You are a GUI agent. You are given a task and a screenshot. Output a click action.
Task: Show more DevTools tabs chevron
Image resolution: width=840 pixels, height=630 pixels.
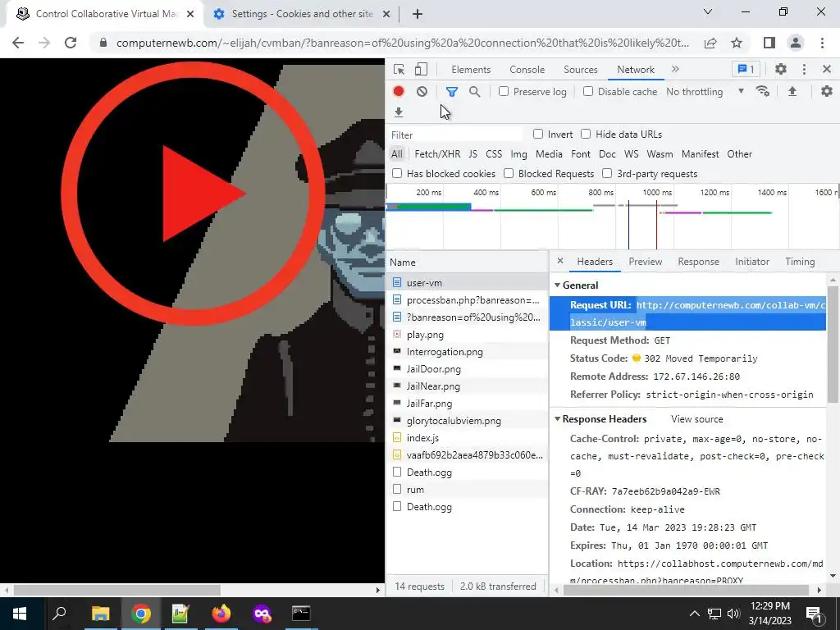(x=675, y=69)
